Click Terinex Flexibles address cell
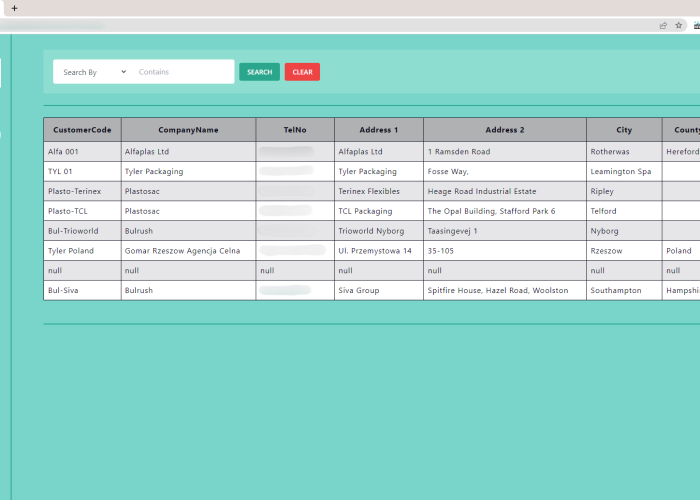700x500 pixels. (379, 191)
